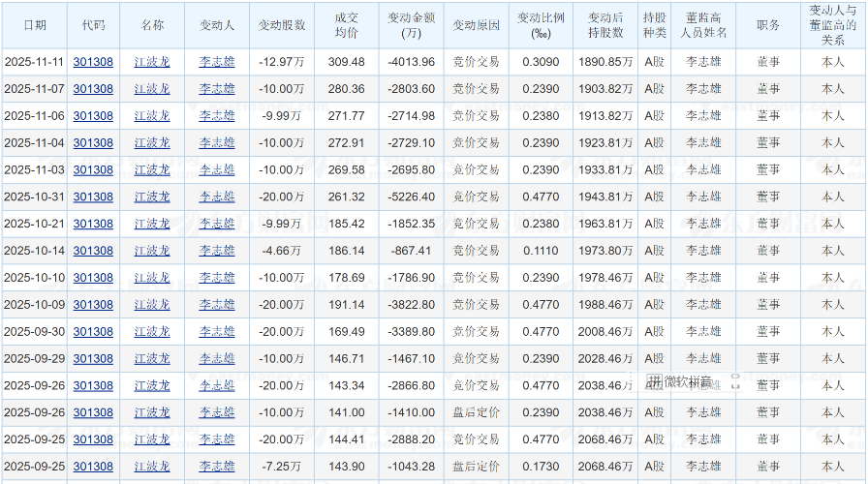Click the 变动比例(‰) column header
Screen dimensions: 868x484
[541, 25]
